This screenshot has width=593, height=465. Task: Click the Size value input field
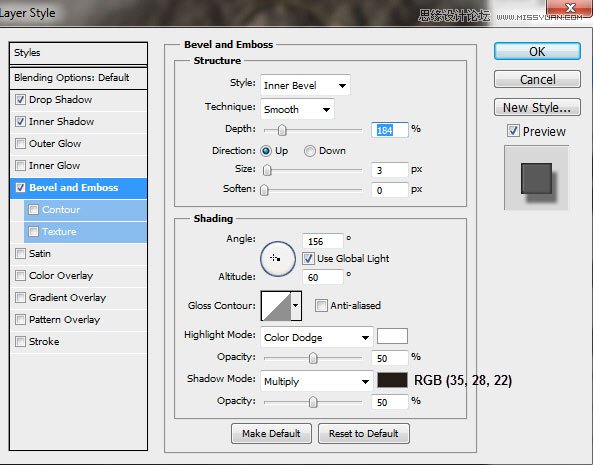pos(390,170)
